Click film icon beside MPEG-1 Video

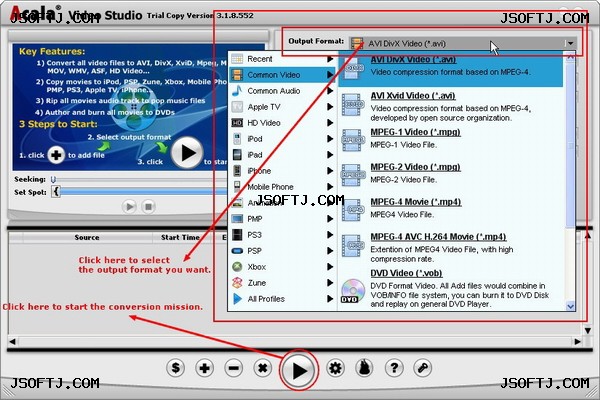click(353, 140)
